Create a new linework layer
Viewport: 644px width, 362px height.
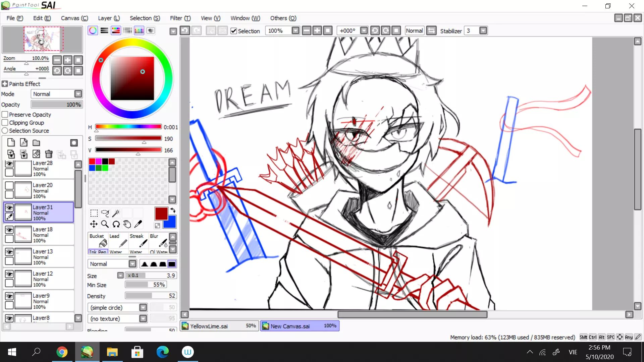[24, 142]
